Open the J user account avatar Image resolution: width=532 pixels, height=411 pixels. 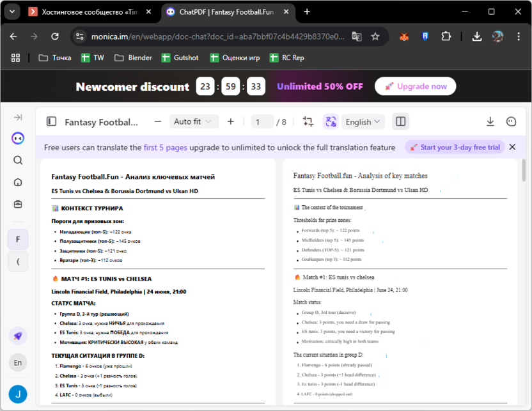tap(18, 394)
